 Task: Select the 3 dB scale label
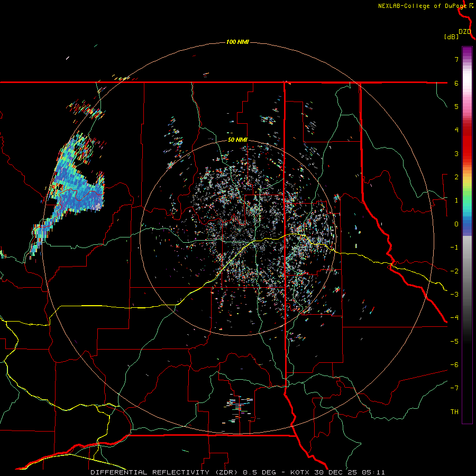[x=456, y=153]
